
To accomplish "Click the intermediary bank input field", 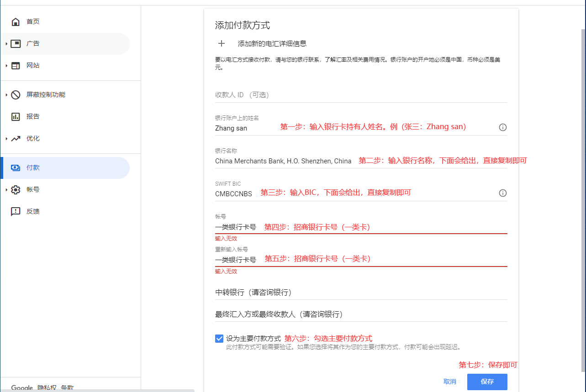I will click(x=361, y=293).
